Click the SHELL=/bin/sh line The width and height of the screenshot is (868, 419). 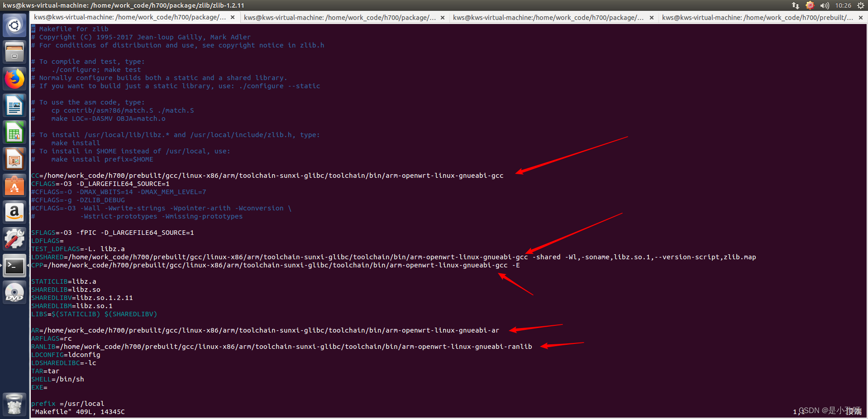coord(57,379)
